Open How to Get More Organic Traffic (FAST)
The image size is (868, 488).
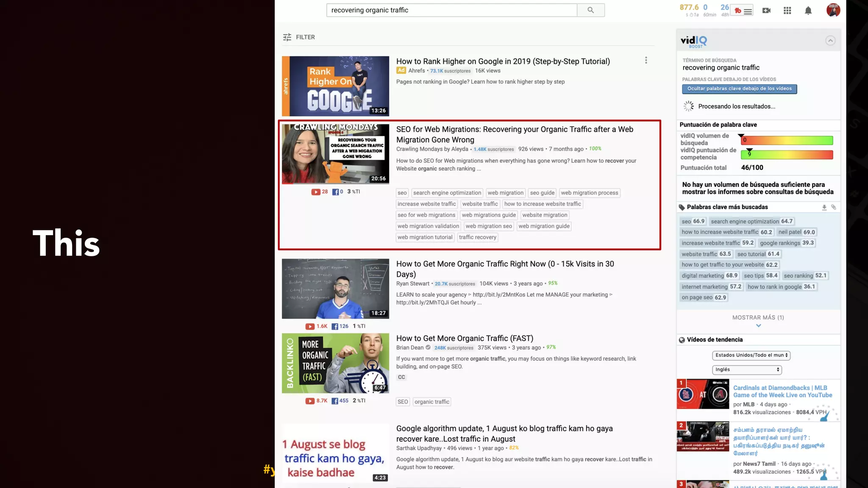pyautogui.click(x=465, y=338)
